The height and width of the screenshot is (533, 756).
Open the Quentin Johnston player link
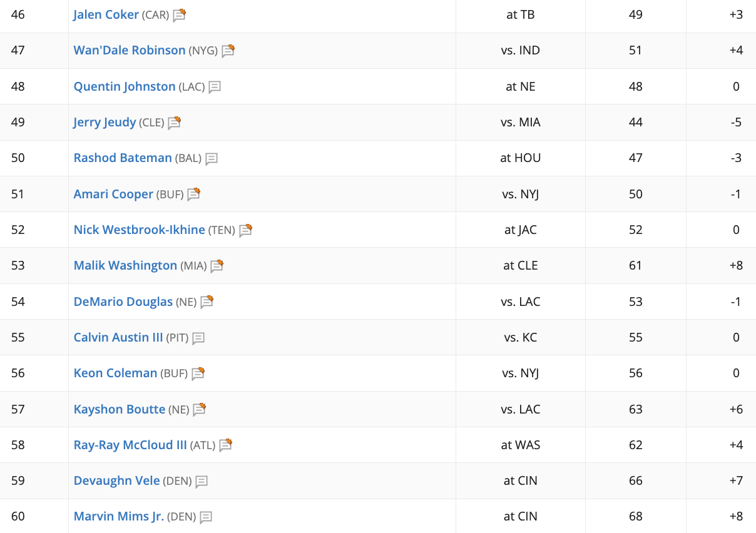[125, 87]
